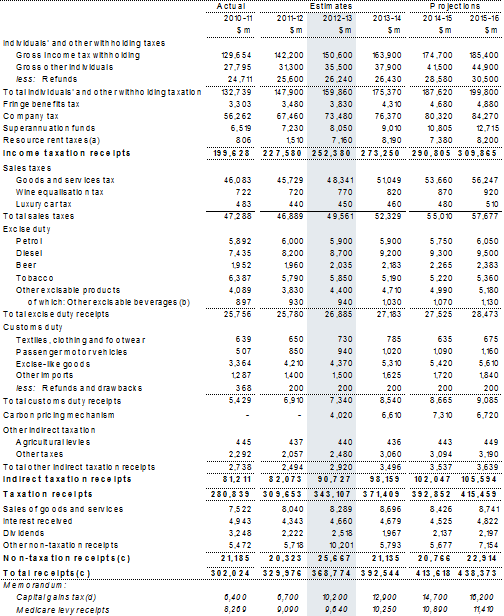Viewport: 504px width, 616px height.
Task: Select 'Gross income tax withholding' row label
Action: (x=78, y=55)
